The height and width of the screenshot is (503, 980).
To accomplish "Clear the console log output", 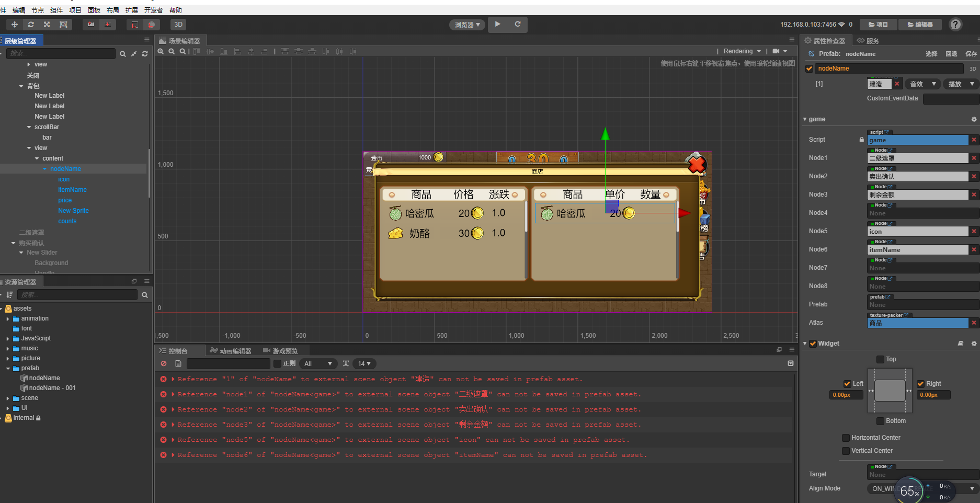I will (x=164, y=363).
